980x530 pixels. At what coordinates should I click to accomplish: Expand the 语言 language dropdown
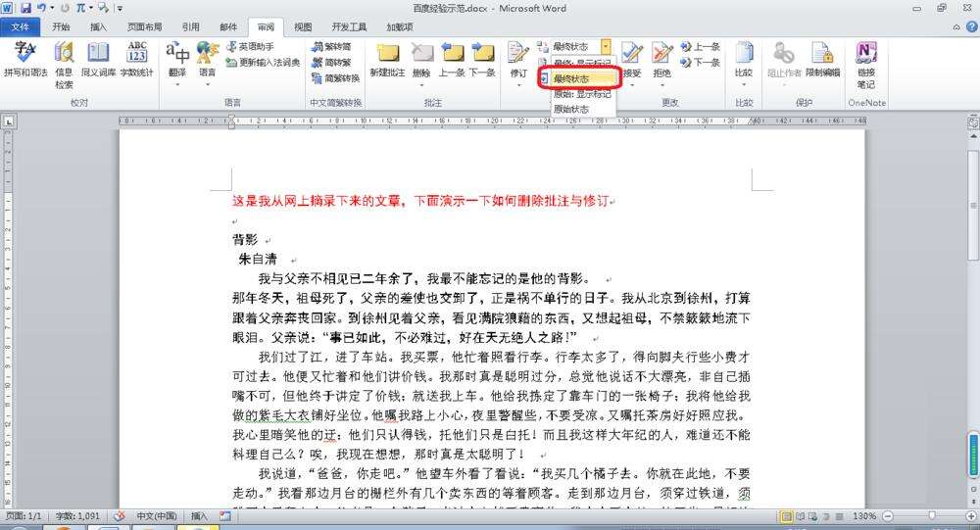[x=207, y=83]
